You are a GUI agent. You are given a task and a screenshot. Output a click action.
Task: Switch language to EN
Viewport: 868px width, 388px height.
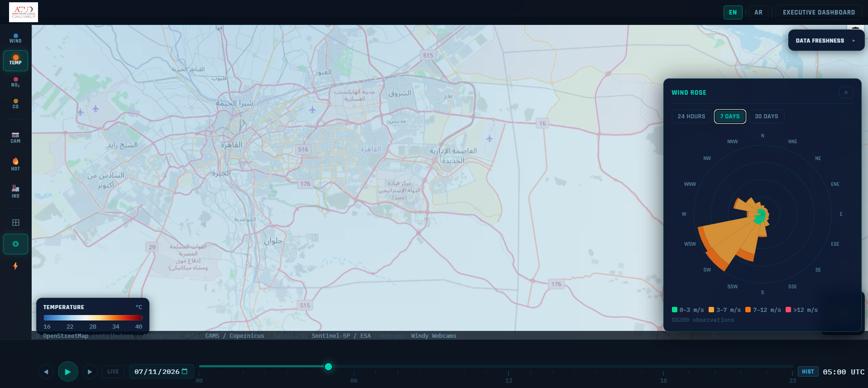click(x=733, y=12)
